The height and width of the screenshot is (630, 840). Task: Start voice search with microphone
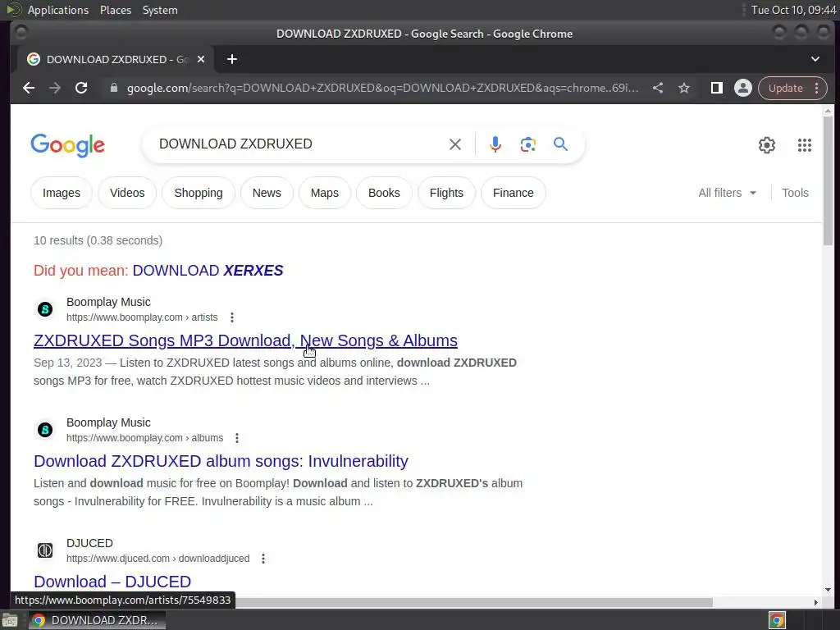click(495, 144)
